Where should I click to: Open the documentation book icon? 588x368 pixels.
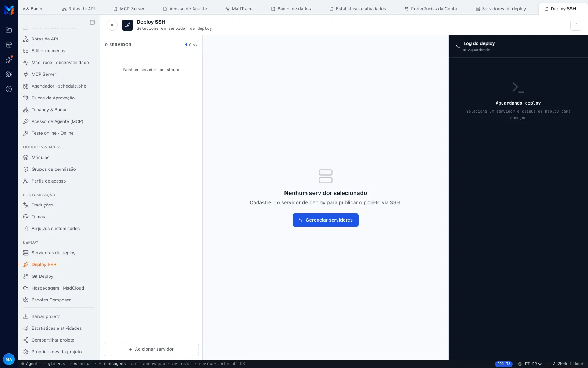click(x=576, y=25)
